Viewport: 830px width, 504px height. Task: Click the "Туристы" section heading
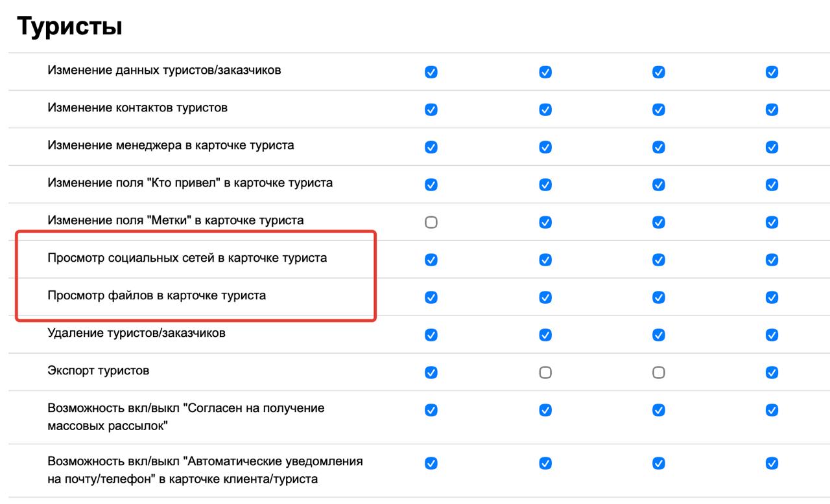pos(69,27)
